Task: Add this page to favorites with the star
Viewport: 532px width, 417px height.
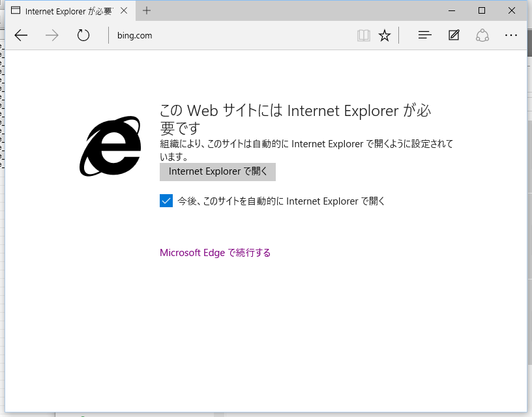Action: click(x=385, y=35)
